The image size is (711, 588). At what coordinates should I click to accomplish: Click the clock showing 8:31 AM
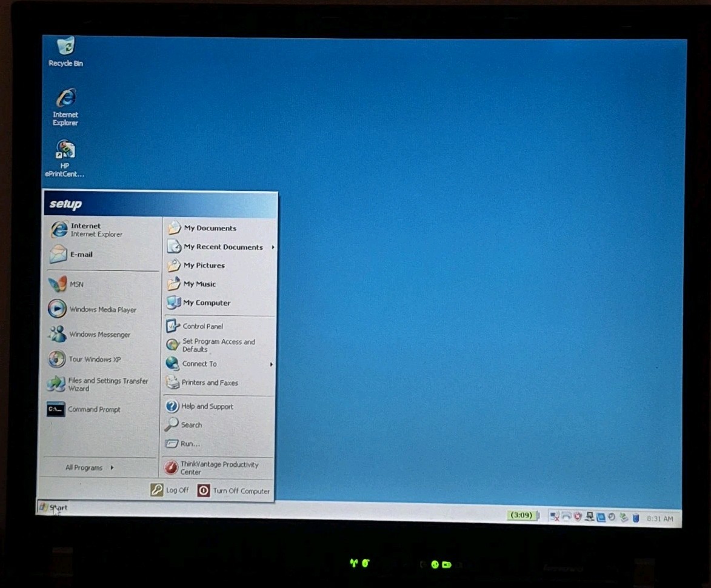pos(659,519)
